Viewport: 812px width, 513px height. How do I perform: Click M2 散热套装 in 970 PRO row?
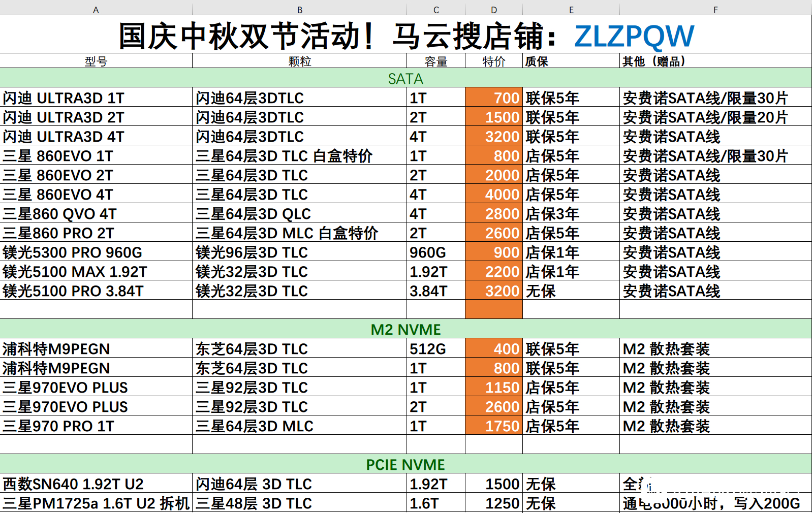coord(715,426)
